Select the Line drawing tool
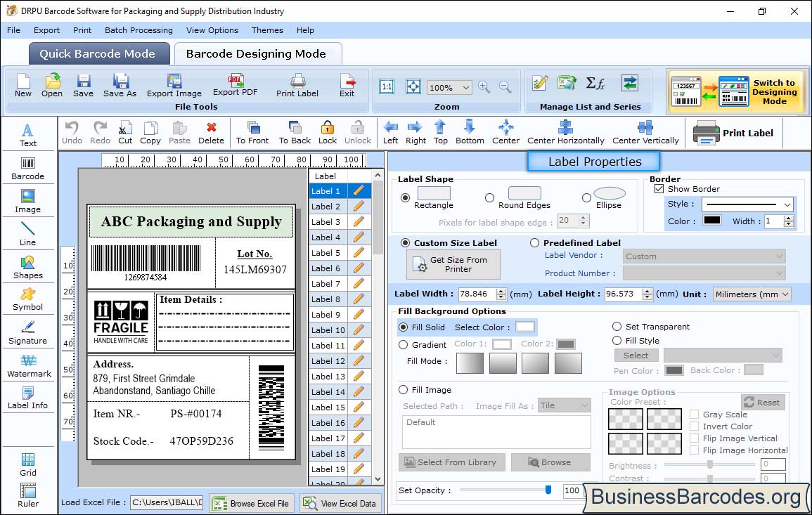The height and width of the screenshot is (515, 812). click(28, 234)
